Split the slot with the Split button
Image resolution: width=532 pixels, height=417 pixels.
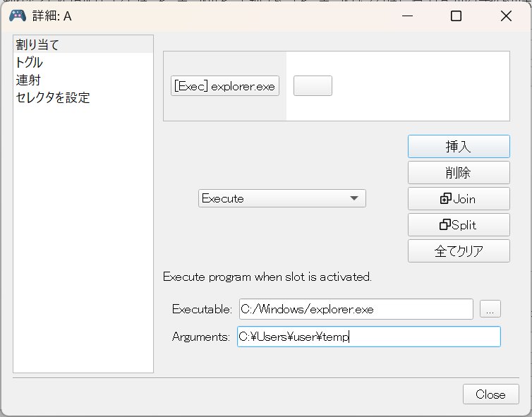click(458, 225)
